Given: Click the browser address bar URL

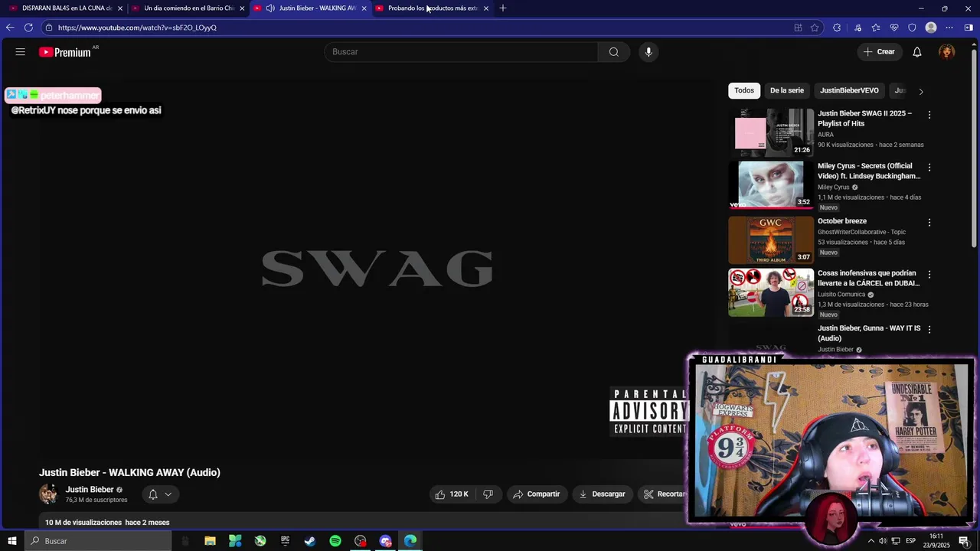Looking at the screenshot, I should [x=137, y=28].
